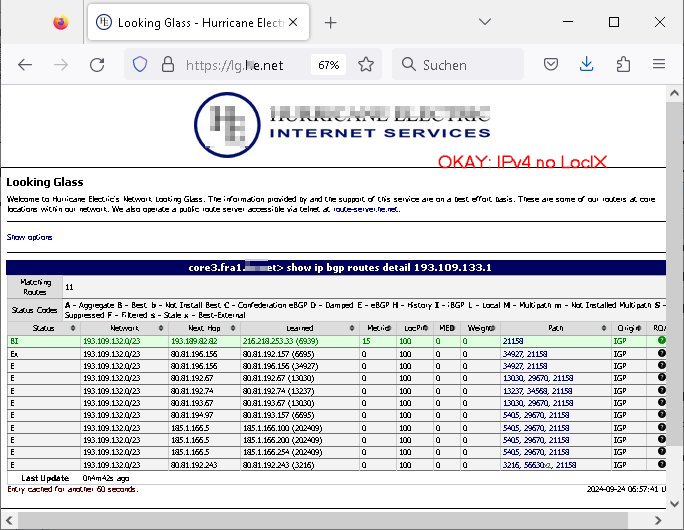This screenshot has width=684, height=530.
Task: Reset the 67% zoom level badge
Action: 328,65
